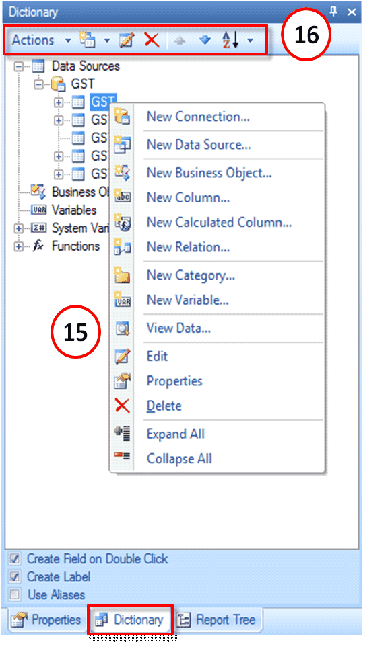Screen dimensions: 365x649
Task: Click the New Data Source menu icon
Action: click(x=122, y=144)
